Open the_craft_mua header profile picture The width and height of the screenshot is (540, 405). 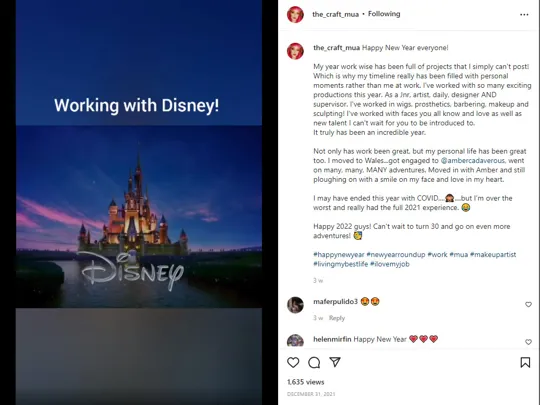(x=295, y=14)
